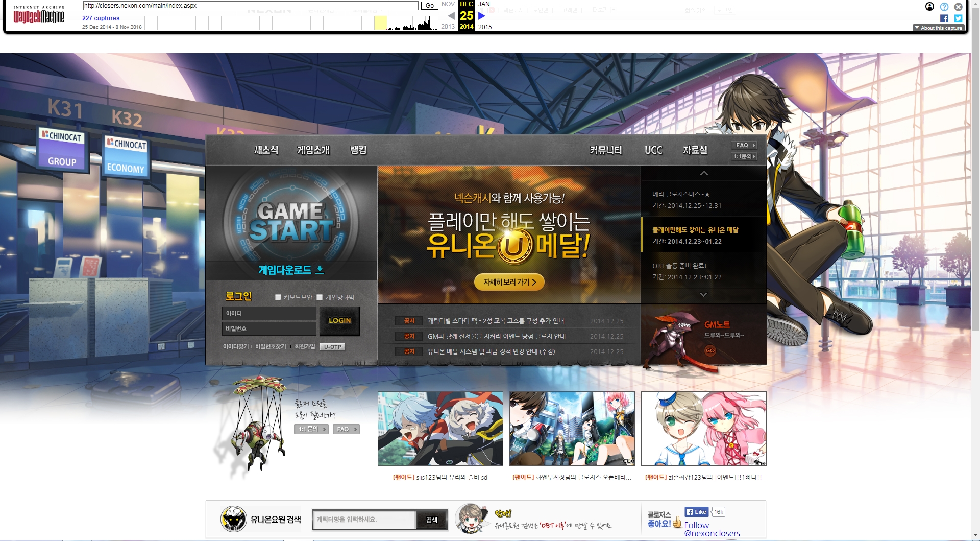Go to next capture blue arrow

click(481, 16)
